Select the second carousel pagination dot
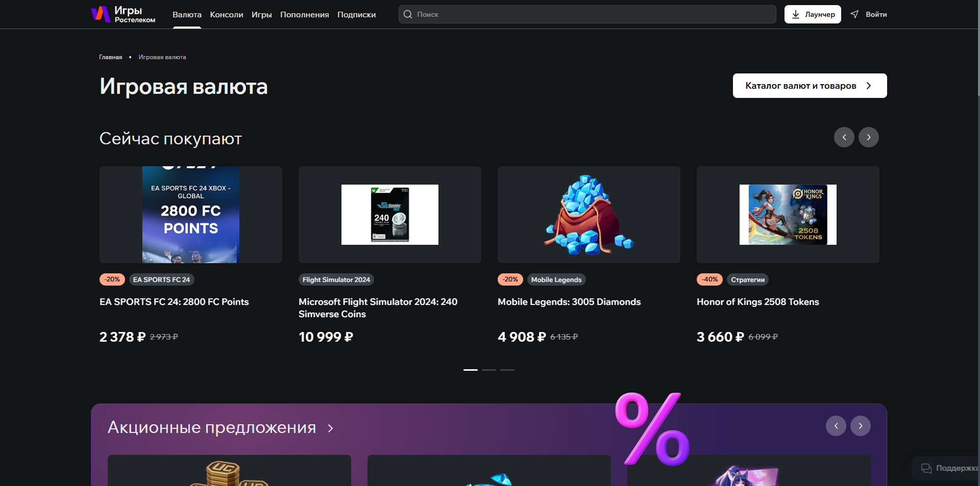Screen dimensions: 980x486 coord(488,370)
